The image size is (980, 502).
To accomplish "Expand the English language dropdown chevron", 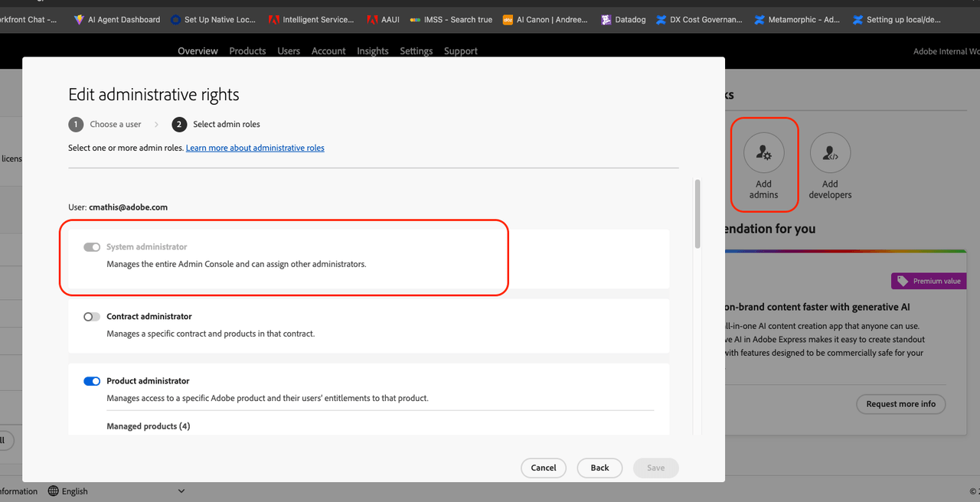I will 181,491.
